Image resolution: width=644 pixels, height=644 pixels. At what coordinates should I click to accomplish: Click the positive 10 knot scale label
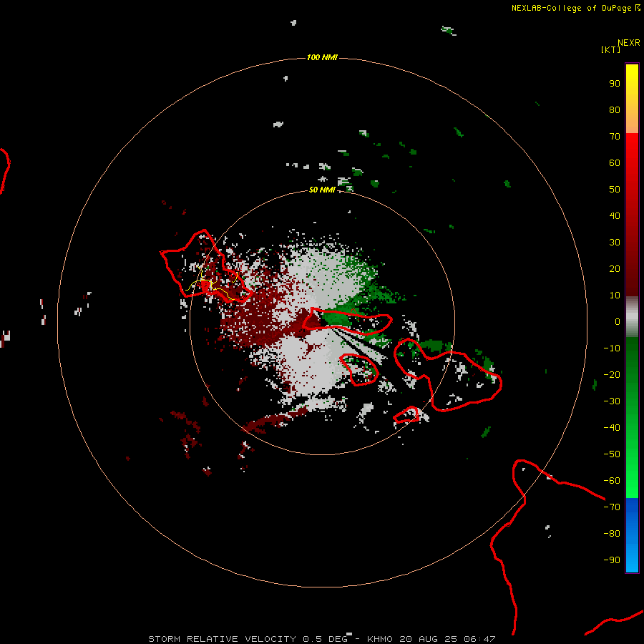tap(615, 296)
